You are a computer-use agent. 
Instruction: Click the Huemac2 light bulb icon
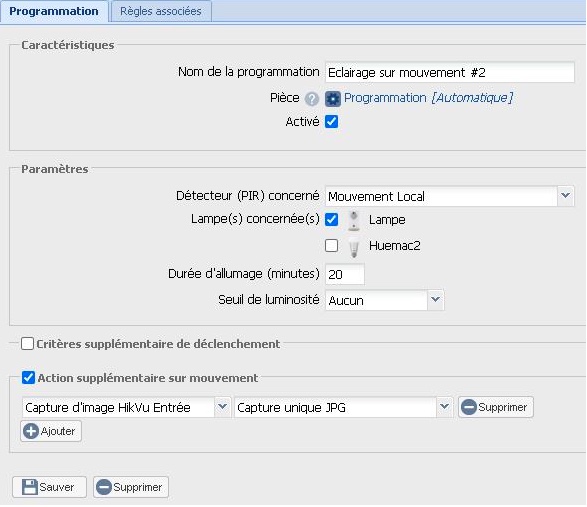[353, 247]
